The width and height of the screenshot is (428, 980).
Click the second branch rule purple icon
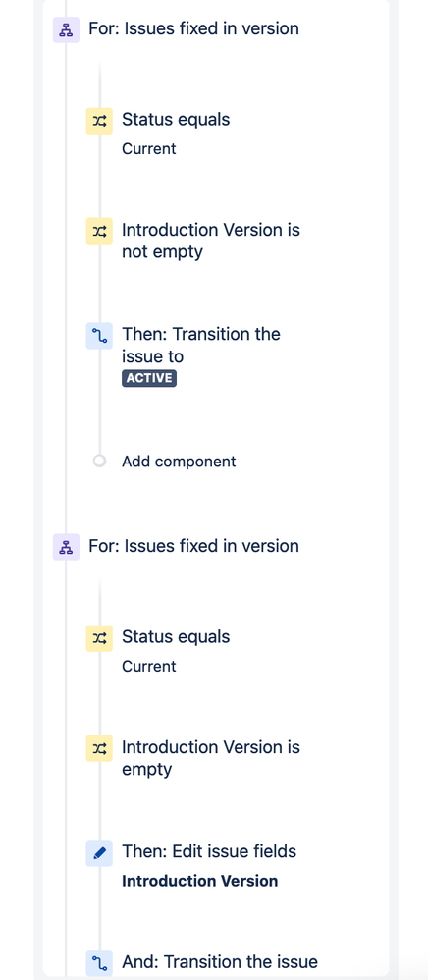pos(66,548)
